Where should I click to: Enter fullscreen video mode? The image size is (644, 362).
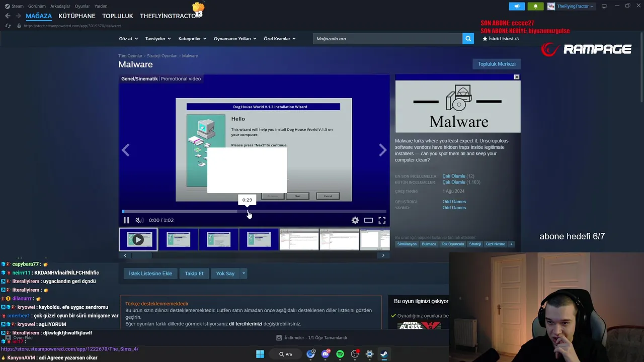pos(382,220)
